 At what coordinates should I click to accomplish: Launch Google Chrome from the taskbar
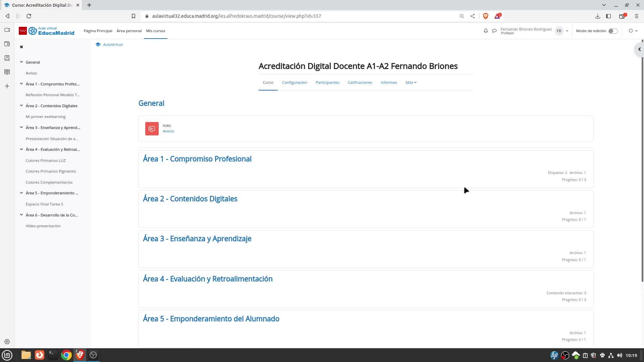click(66, 355)
